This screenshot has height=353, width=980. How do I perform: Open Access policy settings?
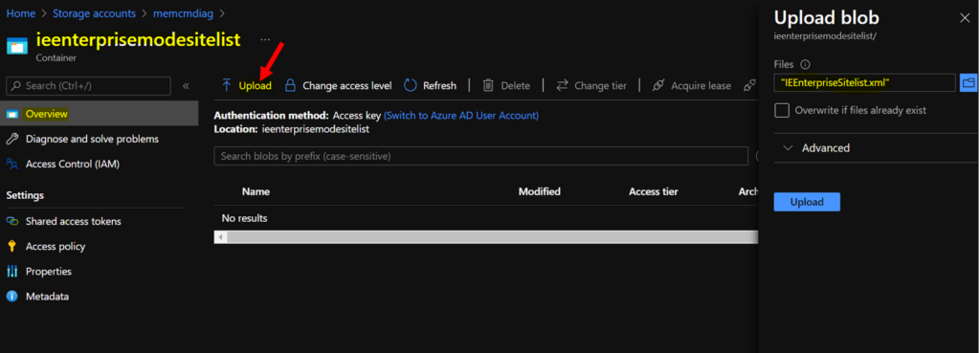click(55, 246)
